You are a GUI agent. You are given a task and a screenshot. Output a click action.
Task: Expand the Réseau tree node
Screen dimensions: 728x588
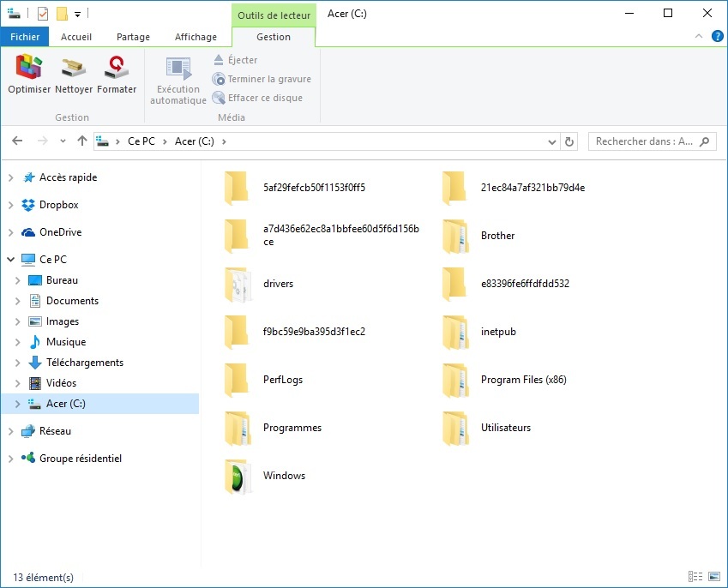click(x=10, y=432)
